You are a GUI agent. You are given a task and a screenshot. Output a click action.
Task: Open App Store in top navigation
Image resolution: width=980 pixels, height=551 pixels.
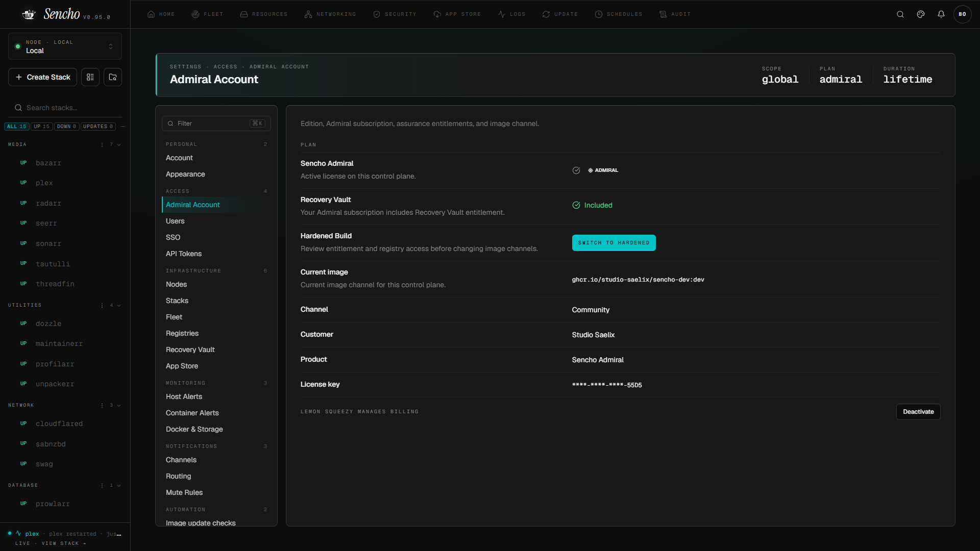pyautogui.click(x=457, y=14)
